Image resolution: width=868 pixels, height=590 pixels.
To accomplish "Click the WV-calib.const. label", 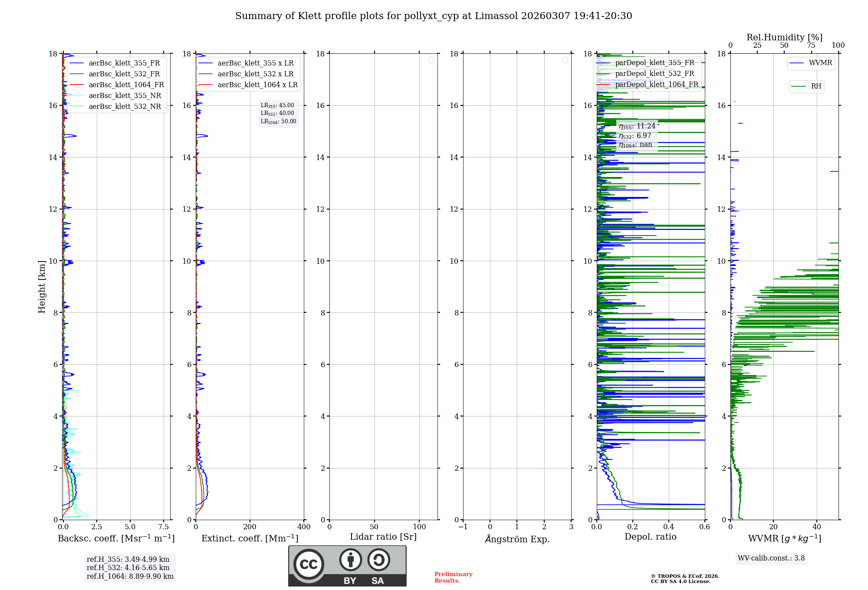I will point(771,558).
